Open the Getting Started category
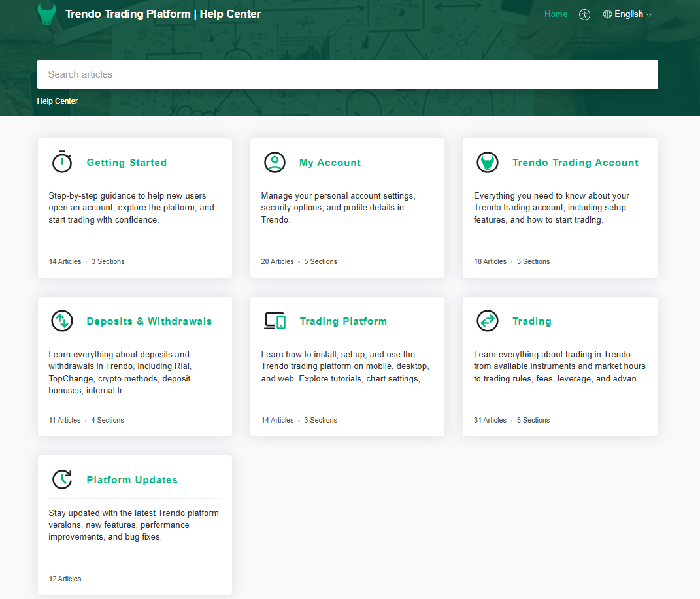Screen dimensions: 700x599 pos(127,163)
